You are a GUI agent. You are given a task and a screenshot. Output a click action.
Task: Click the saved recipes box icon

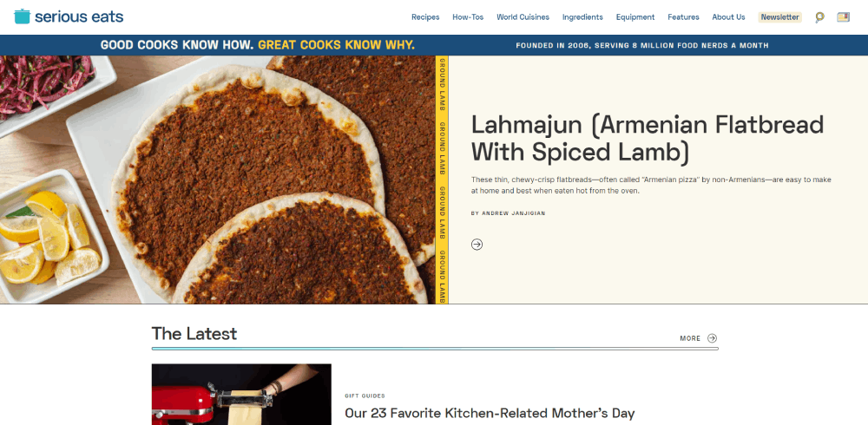coord(843,17)
